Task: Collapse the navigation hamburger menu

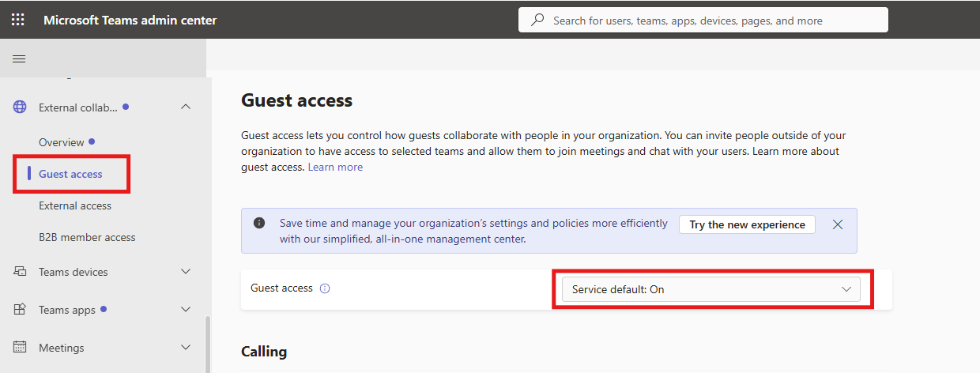Action: 19,58
